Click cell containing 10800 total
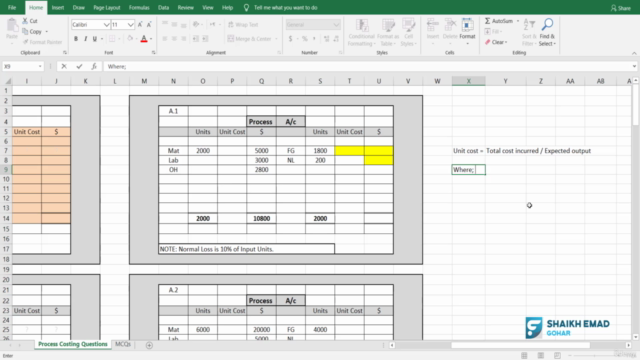The width and height of the screenshot is (640, 360). [x=261, y=218]
